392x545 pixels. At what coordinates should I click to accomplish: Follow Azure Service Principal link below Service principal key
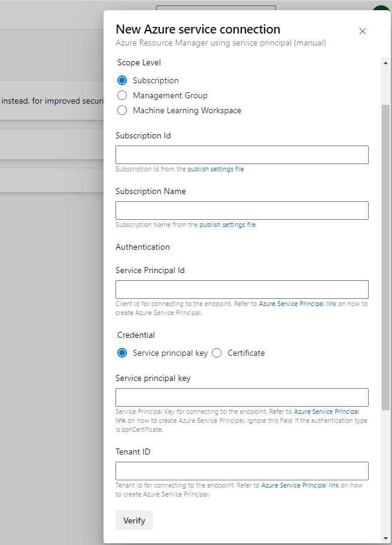point(326,412)
